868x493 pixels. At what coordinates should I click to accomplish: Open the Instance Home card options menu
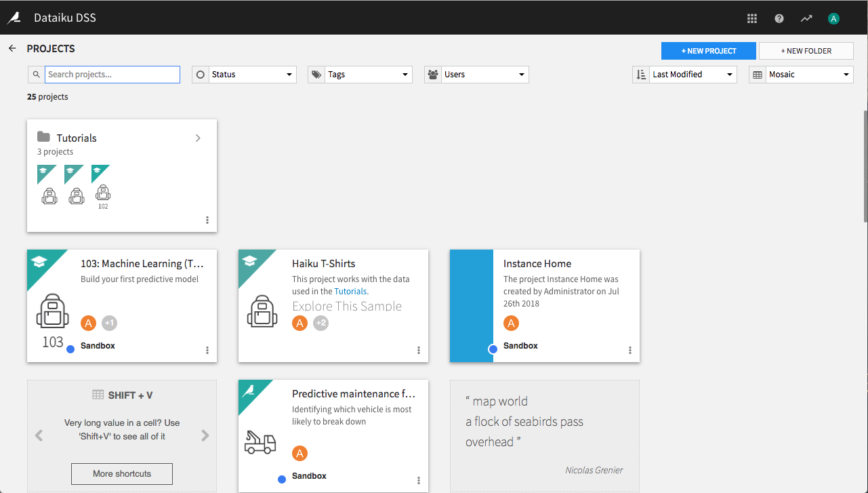(629, 349)
